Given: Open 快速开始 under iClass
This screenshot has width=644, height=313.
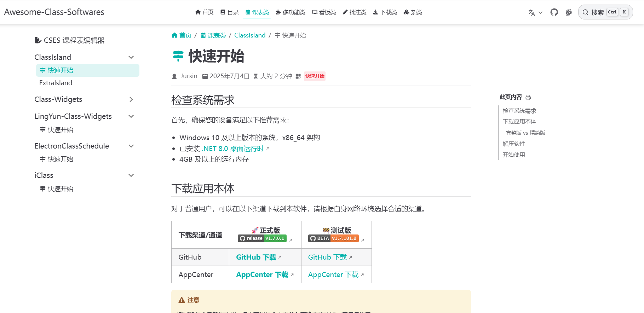Looking at the screenshot, I should (57, 189).
